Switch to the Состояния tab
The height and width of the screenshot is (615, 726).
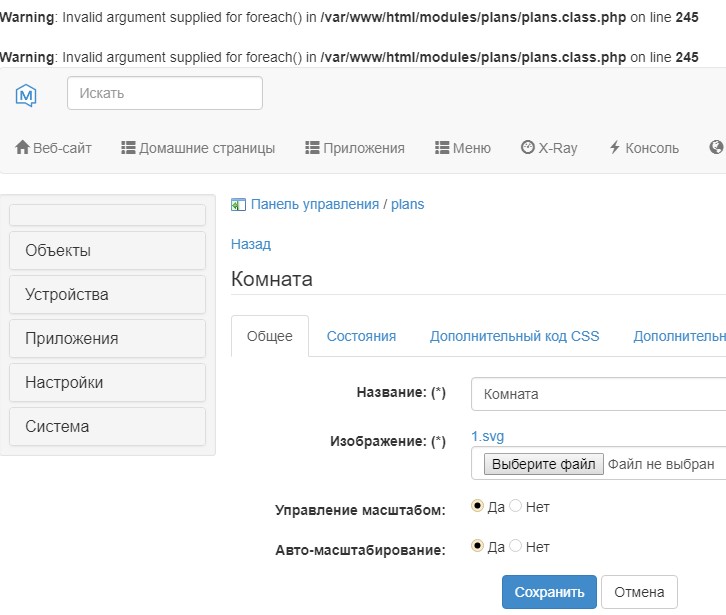pos(361,336)
